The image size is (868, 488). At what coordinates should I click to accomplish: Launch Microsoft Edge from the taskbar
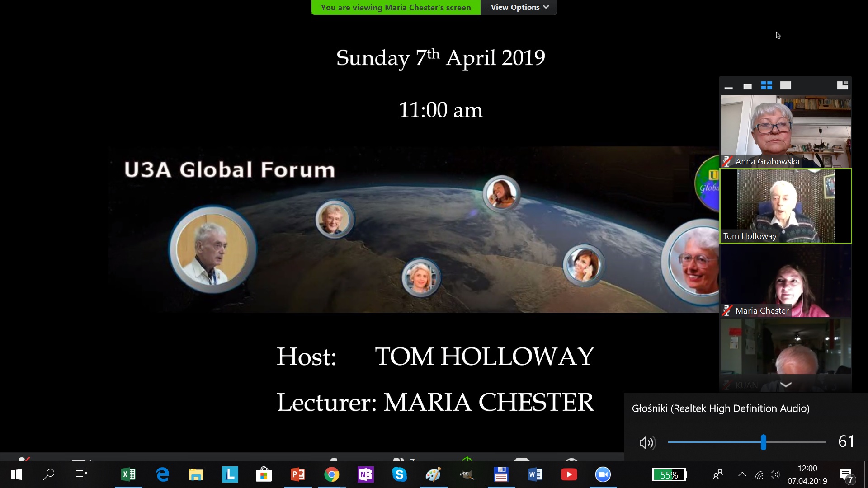(162, 474)
